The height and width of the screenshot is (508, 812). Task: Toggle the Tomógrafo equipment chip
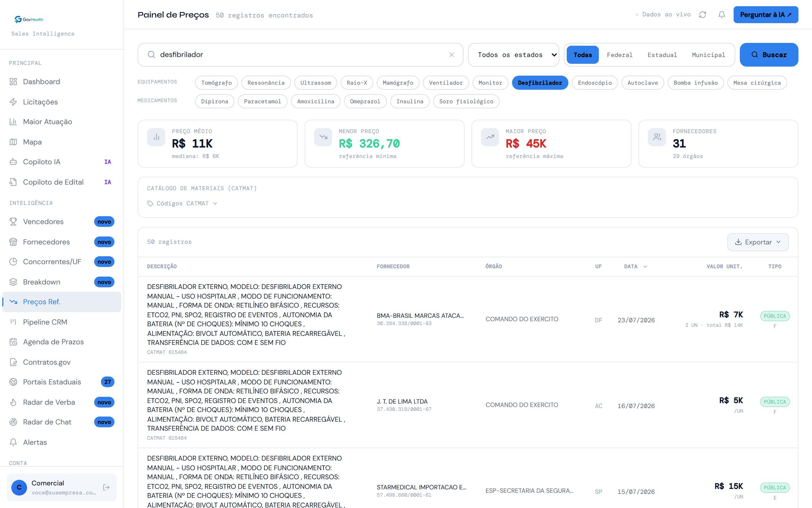tap(217, 83)
